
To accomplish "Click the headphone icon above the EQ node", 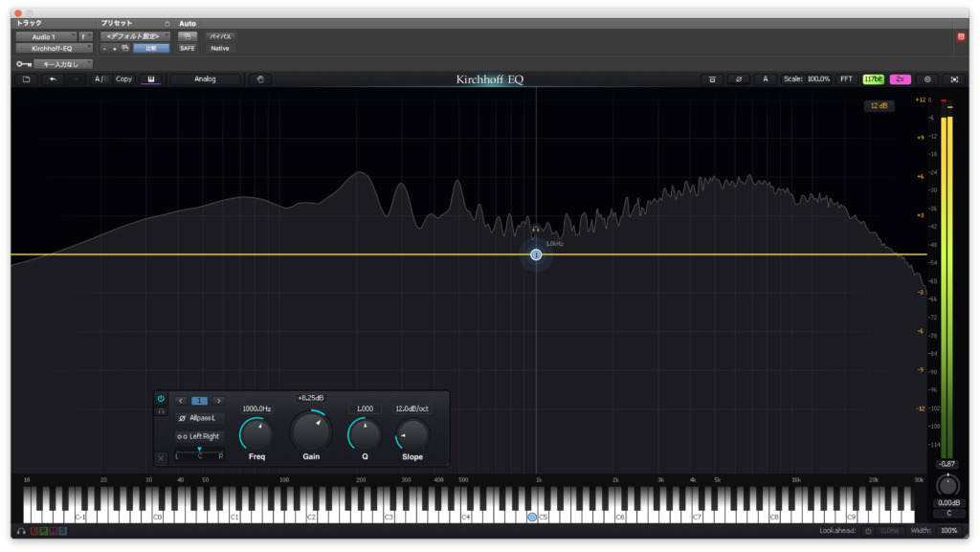I will click(536, 230).
